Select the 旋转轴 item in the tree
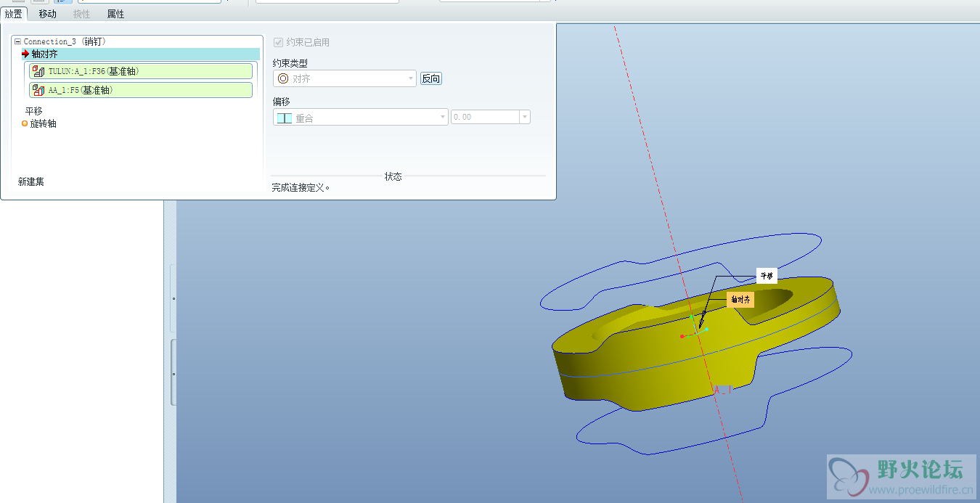Viewport: 980px width, 503px height. click(x=43, y=123)
